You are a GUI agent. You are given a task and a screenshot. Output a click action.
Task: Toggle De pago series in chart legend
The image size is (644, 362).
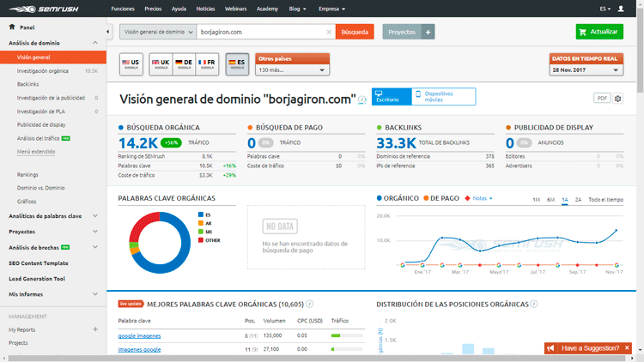click(441, 198)
